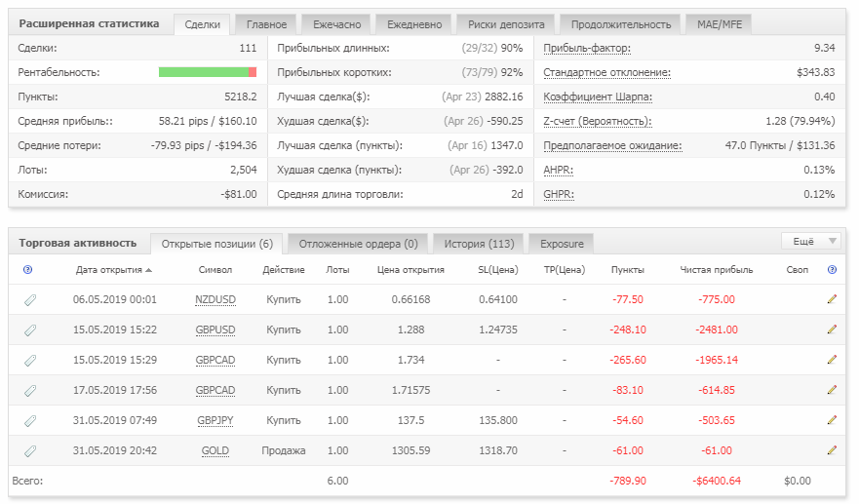This screenshot has height=504, width=859.
Task: Click the help question icon before Дата открытия
Action: tap(28, 269)
